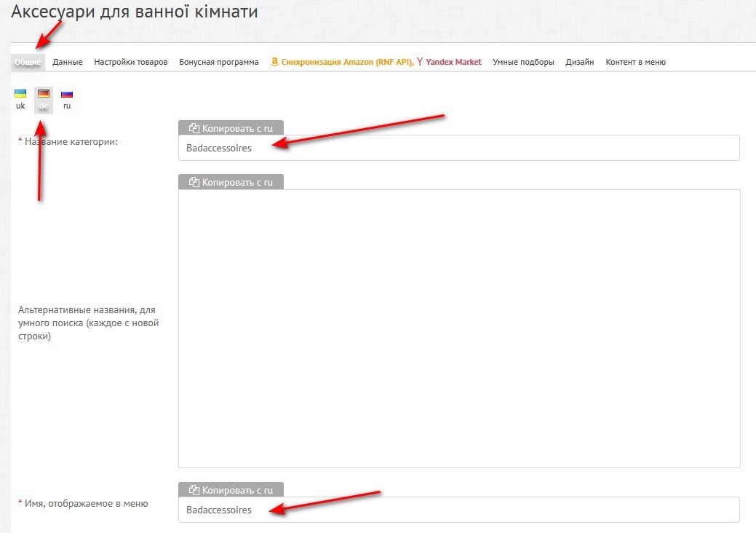Open the Данные tab
756x533 pixels.
[x=68, y=62]
